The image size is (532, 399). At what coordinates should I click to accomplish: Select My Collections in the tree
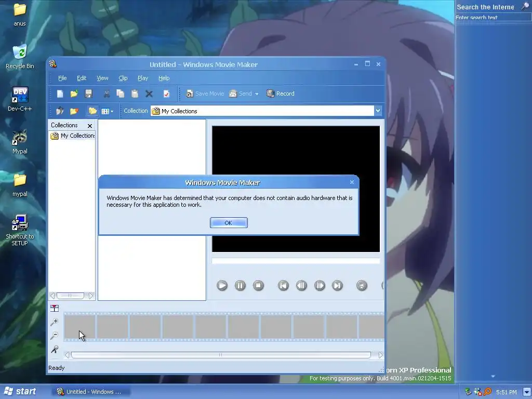72,136
